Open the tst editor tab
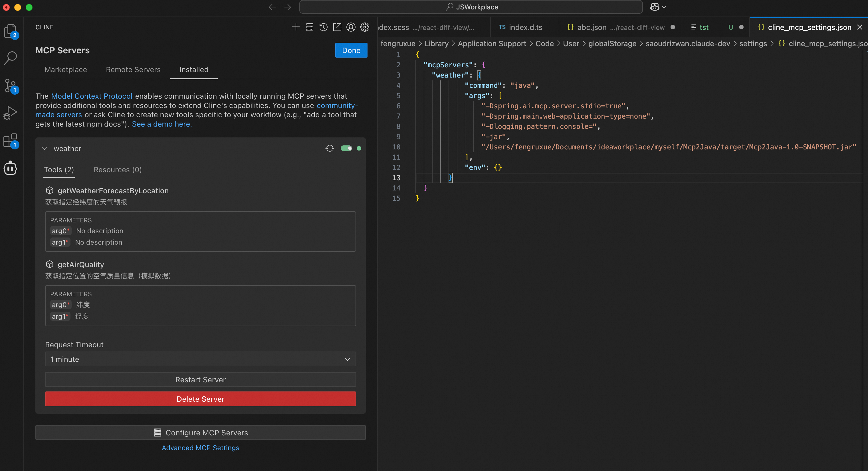The image size is (868, 471). point(715,27)
